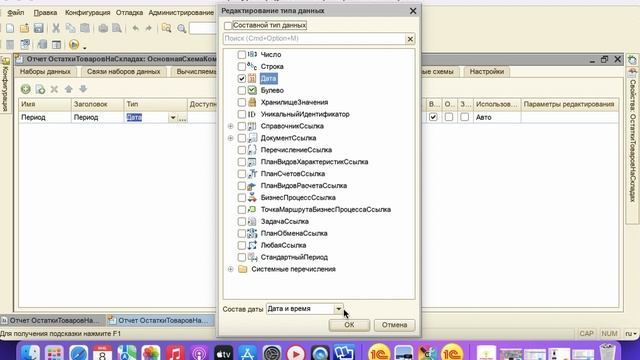
Task: Click the Start debugging round yellow icon
Action: click(x=74, y=44)
